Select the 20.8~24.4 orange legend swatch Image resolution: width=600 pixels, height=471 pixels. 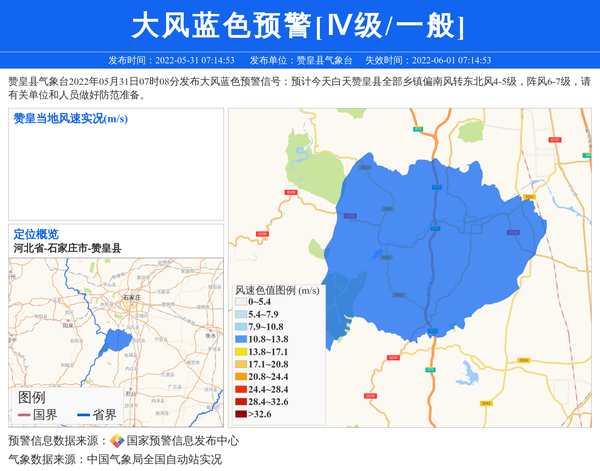(240, 377)
